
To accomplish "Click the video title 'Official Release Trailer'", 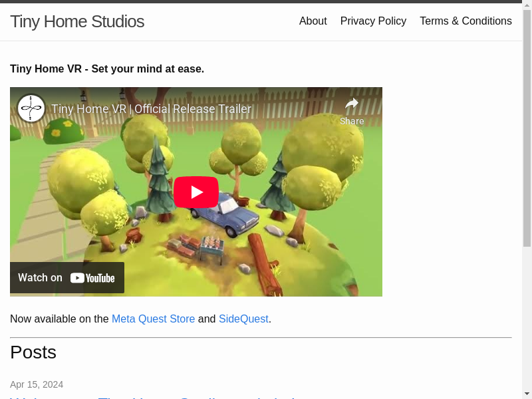I will (x=152, y=109).
